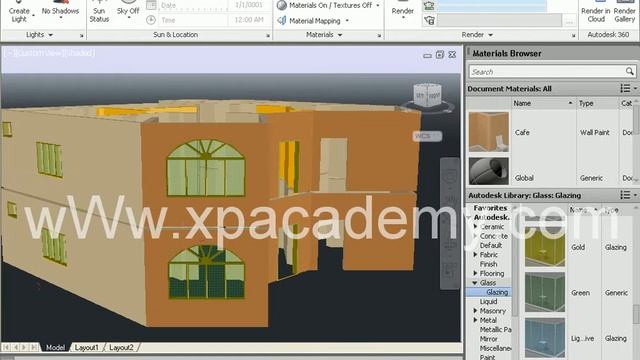This screenshot has width=640, height=360.
Task: Select the Default category
Action: pyautogui.click(x=491, y=245)
